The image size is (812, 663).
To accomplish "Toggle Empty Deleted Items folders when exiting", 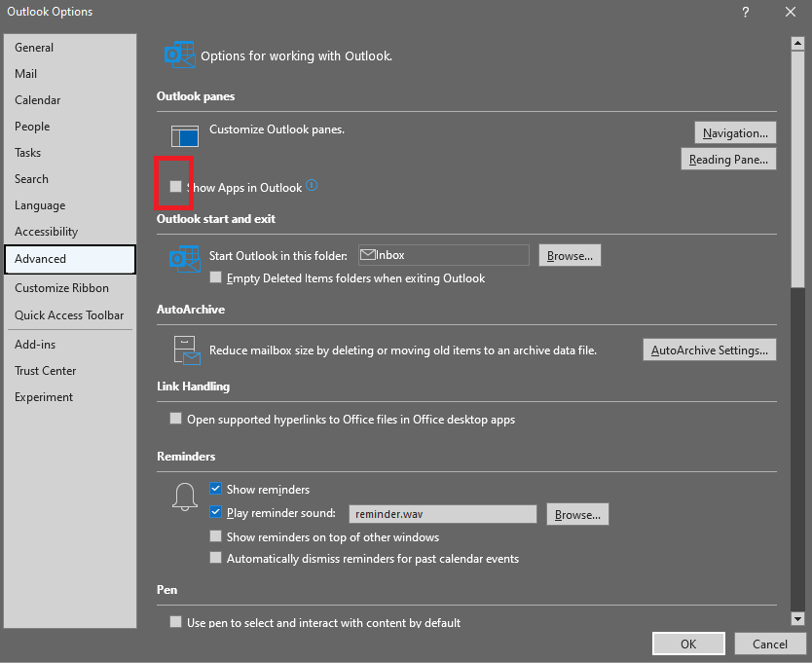I will point(215,277).
